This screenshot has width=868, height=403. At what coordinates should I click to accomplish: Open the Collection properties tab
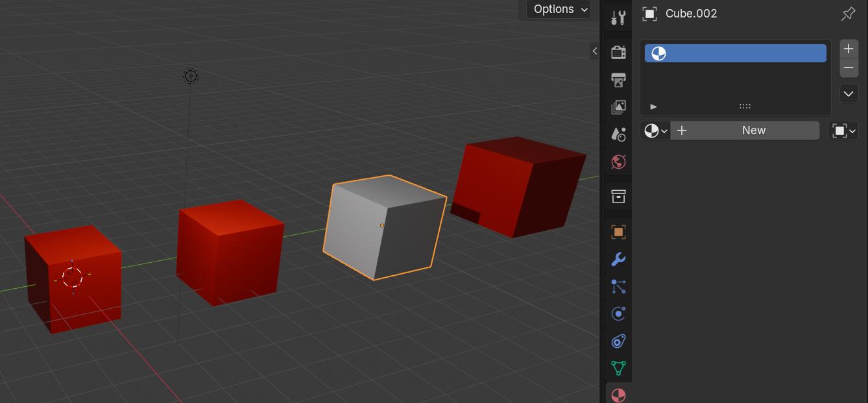(x=618, y=196)
